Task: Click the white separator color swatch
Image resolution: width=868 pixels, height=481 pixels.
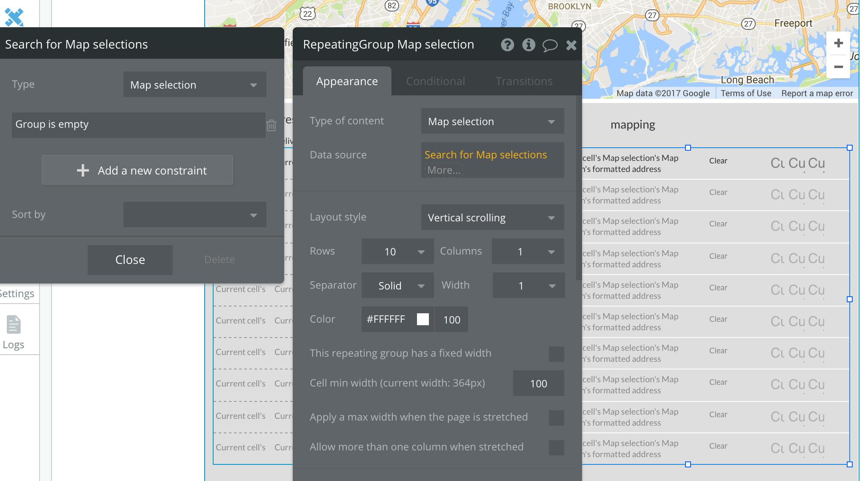Action: (x=423, y=319)
